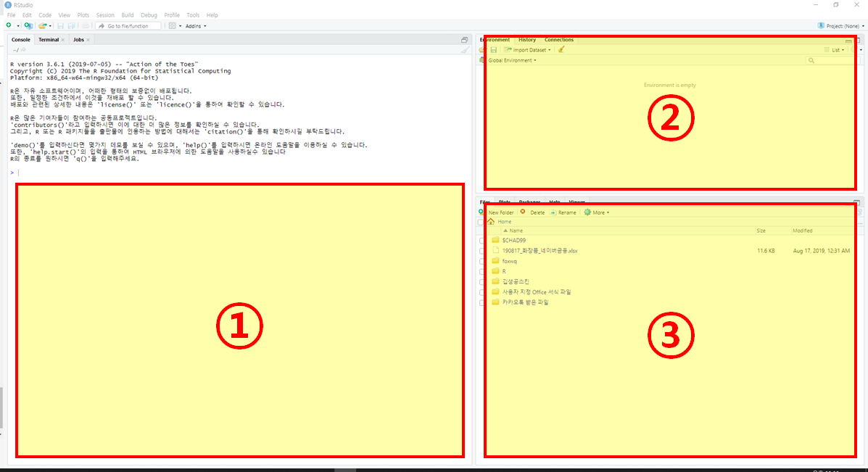
Task: Click the Save document toolbar icon
Action: pos(60,25)
